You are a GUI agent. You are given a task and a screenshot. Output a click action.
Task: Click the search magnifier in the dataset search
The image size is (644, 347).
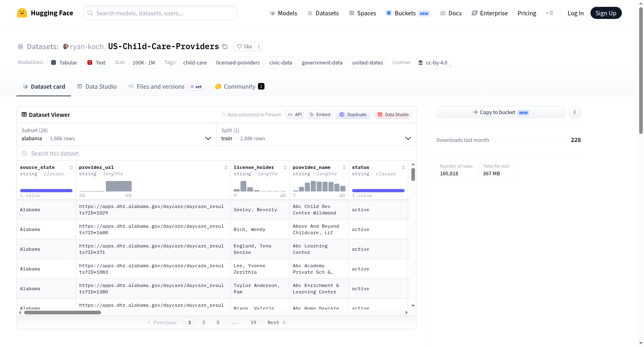[x=25, y=153]
